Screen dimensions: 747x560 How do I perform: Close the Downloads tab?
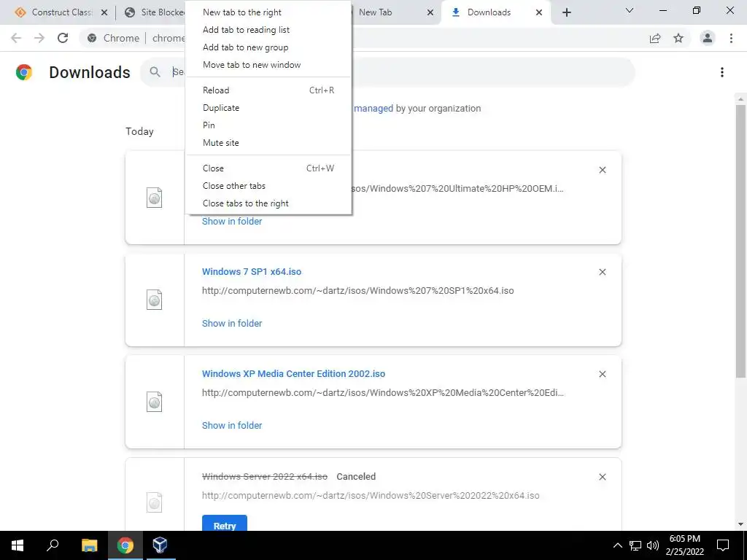(x=539, y=12)
